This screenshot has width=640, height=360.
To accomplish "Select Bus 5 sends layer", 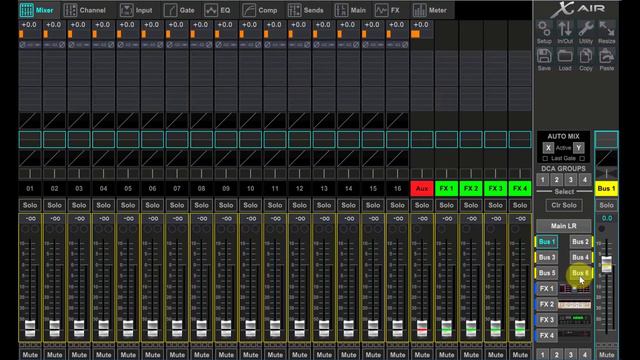I will pyautogui.click(x=547, y=273).
